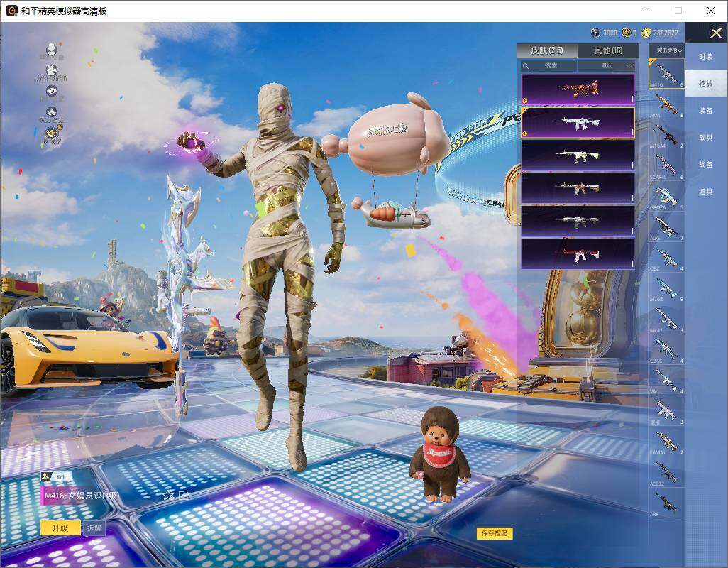The image size is (728, 568).
Task: Open the golden crest badge icon
Action: [52, 133]
